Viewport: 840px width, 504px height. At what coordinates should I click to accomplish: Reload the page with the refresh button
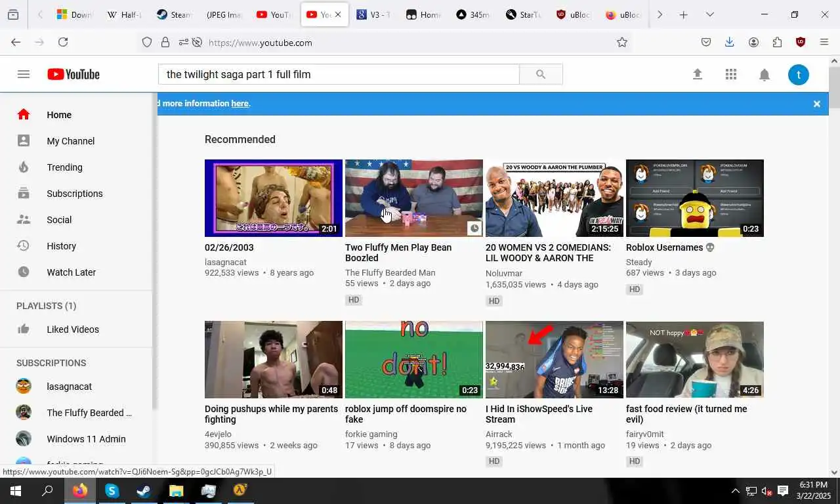[63, 42]
